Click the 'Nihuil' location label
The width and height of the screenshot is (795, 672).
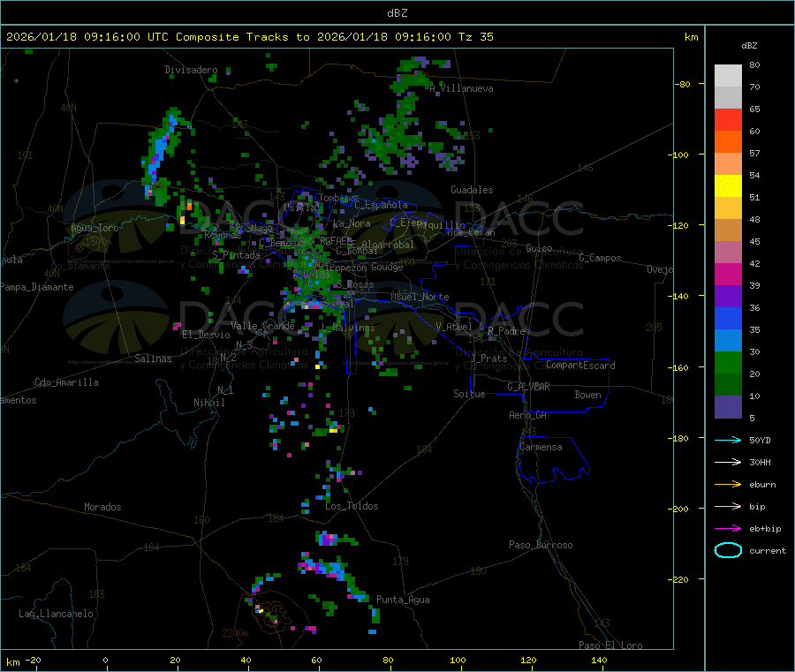tap(209, 403)
